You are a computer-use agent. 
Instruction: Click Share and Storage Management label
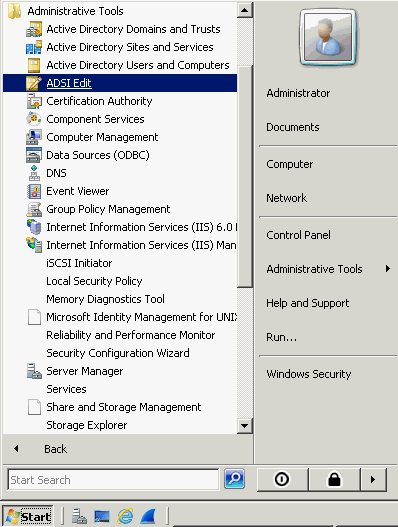[x=124, y=407]
